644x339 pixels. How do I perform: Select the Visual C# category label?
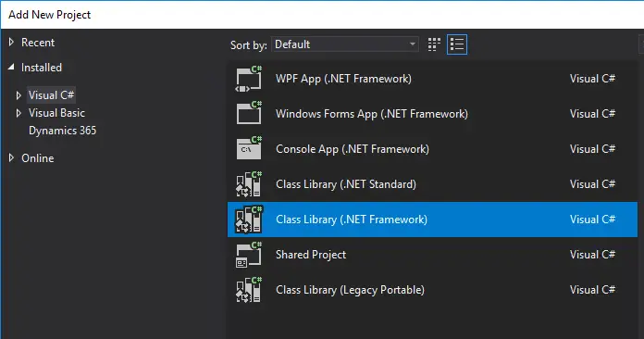tap(51, 95)
